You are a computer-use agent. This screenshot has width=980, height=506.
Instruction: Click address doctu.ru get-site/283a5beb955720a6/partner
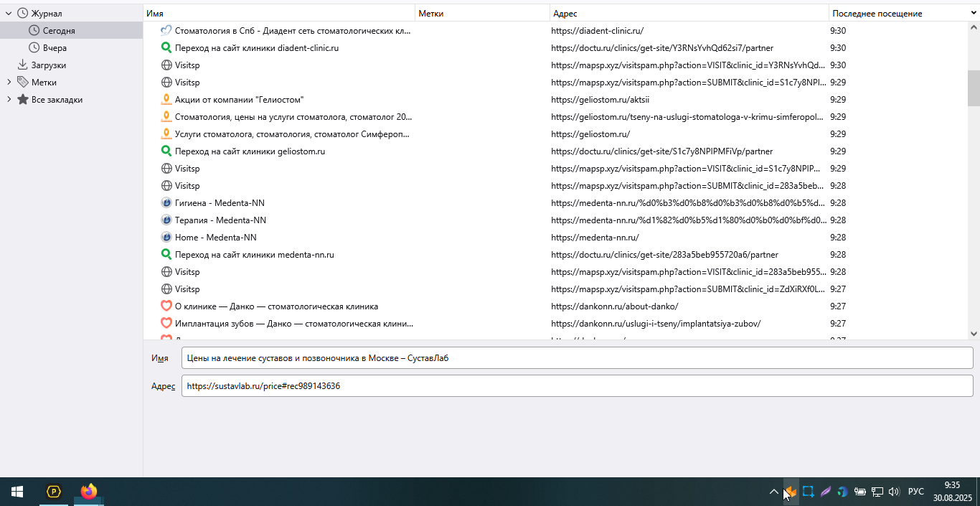click(x=664, y=254)
